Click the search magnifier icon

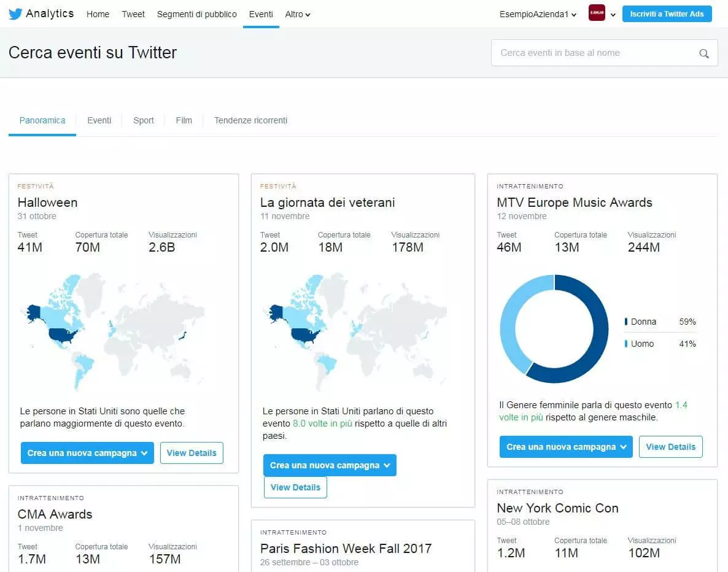pyautogui.click(x=704, y=53)
